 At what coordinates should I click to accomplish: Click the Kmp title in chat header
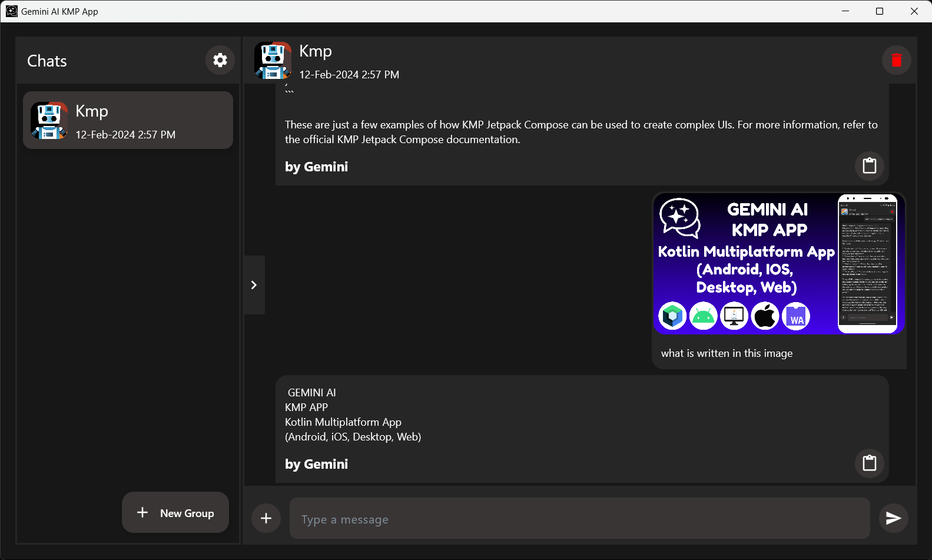[316, 51]
